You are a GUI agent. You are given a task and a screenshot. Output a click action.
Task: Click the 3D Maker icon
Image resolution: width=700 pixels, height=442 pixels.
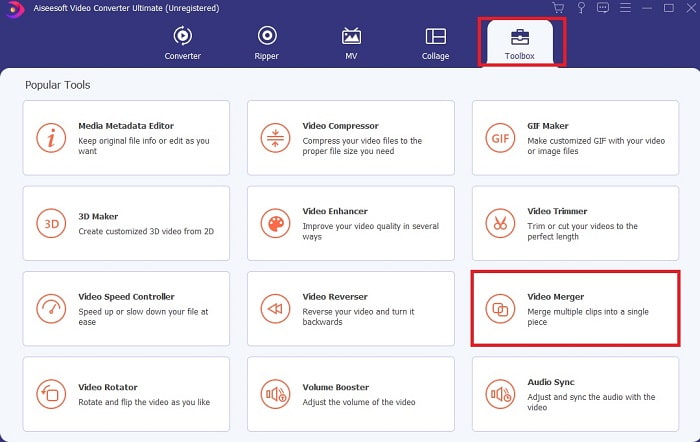pos(51,223)
